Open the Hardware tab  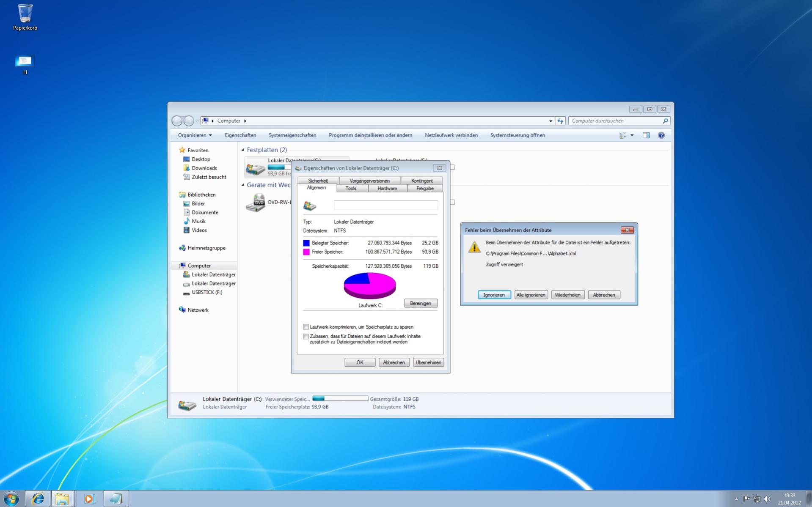tap(387, 189)
